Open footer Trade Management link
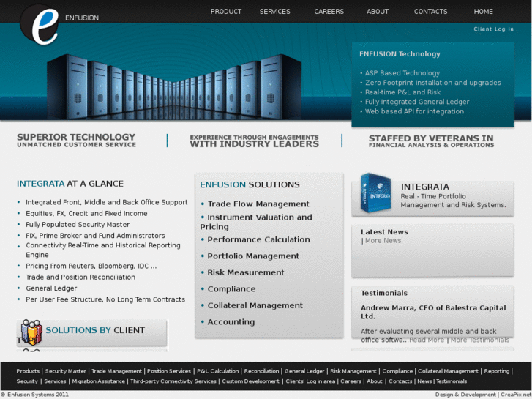The width and height of the screenshot is (532, 399). (116, 371)
